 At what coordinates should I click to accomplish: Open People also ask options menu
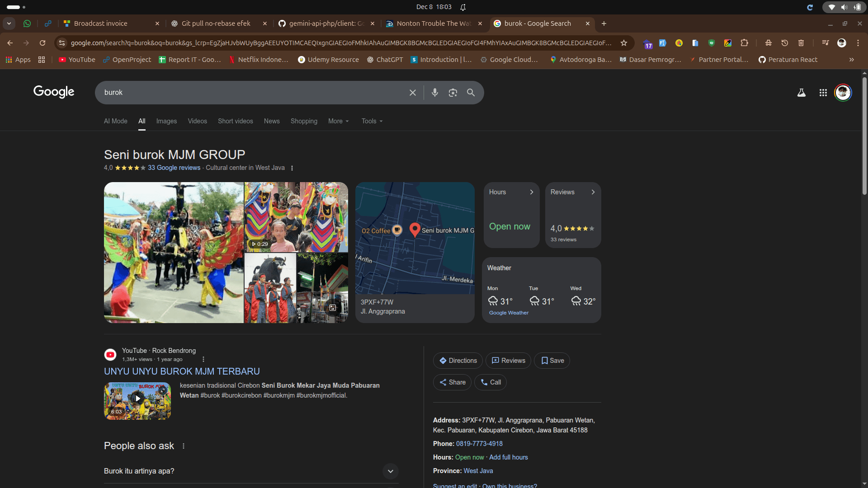click(184, 446)
